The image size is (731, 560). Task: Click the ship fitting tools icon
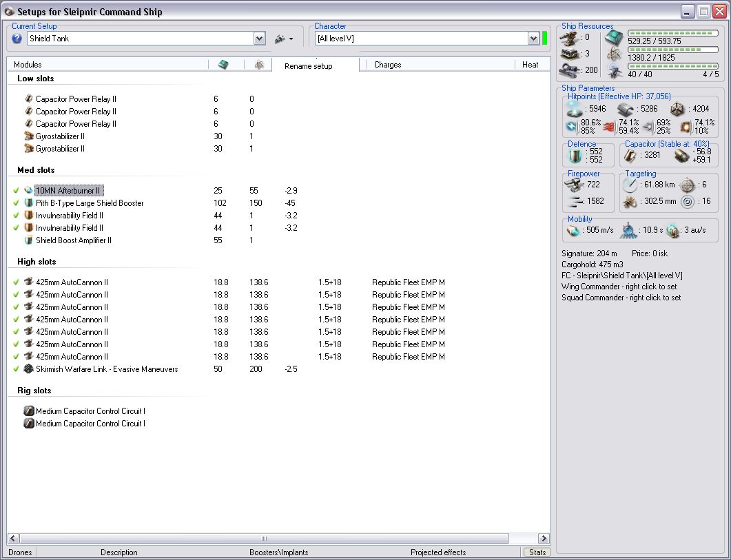pyautogui.click(x=280, y=39)
